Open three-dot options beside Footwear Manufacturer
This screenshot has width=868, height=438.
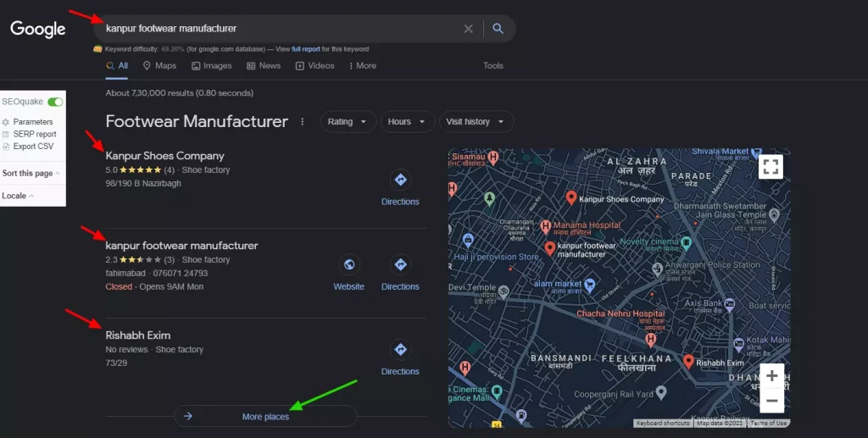coord(303,122)
